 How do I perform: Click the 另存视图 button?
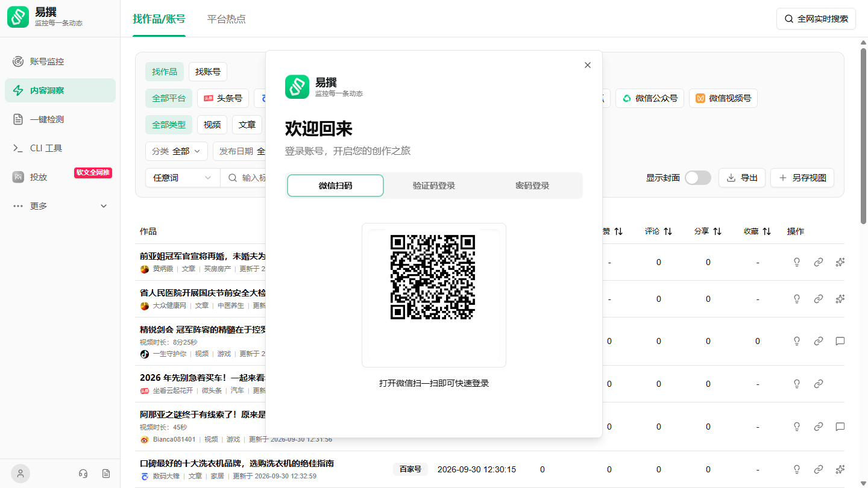click(802, 178)
